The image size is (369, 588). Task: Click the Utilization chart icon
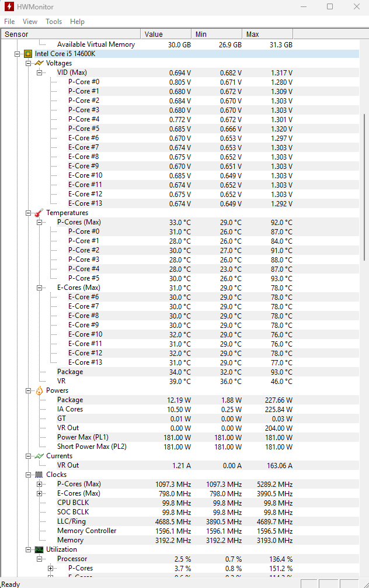39,549
